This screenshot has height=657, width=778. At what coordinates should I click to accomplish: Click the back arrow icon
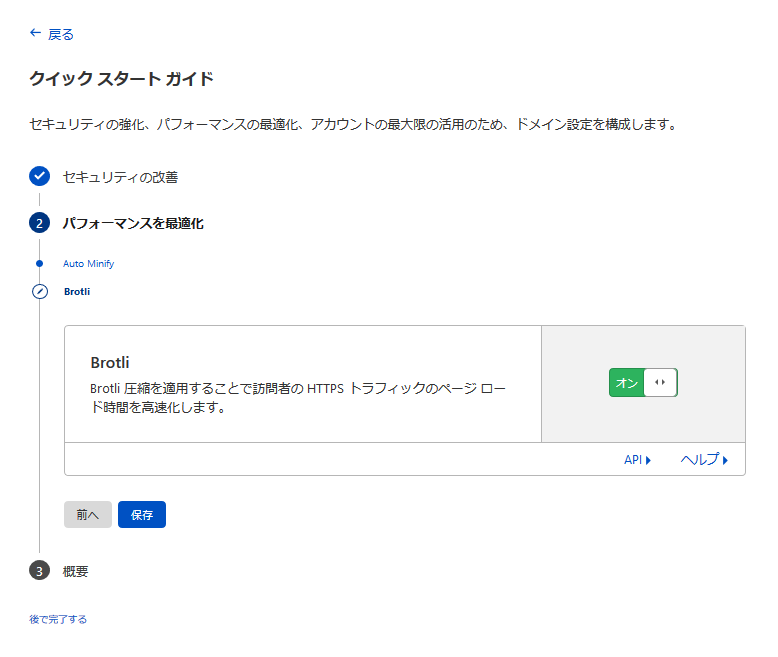click(x=35, y=33)
